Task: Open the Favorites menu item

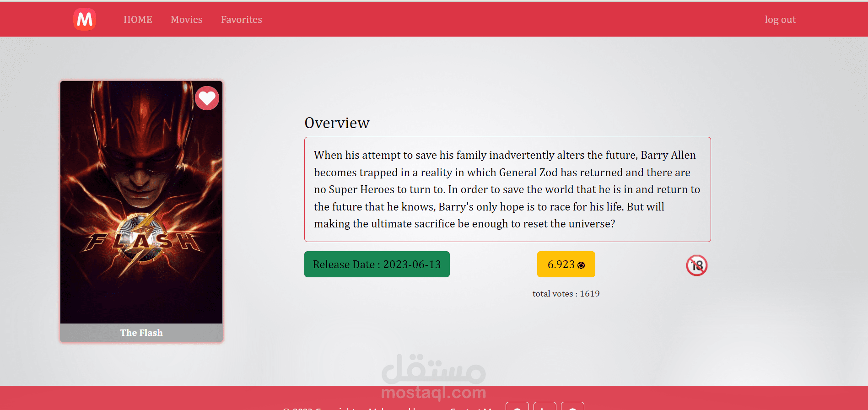Action: tap(242, 20)
